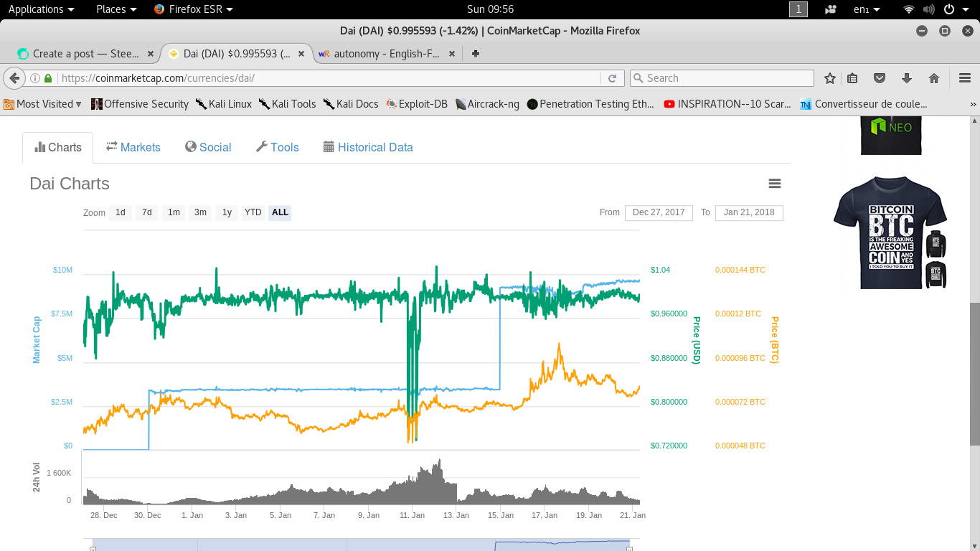Open the chart export hamburger menu

click(775, 184)
